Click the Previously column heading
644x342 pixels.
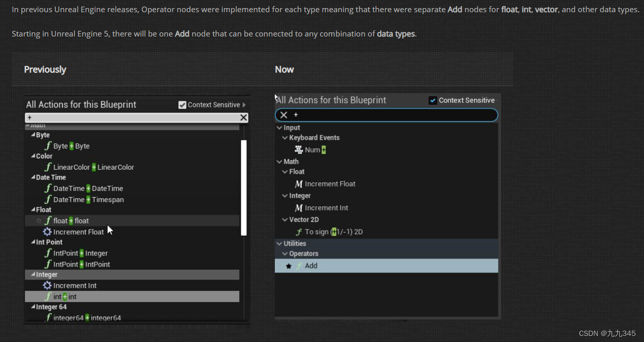(x=45, y=69)
